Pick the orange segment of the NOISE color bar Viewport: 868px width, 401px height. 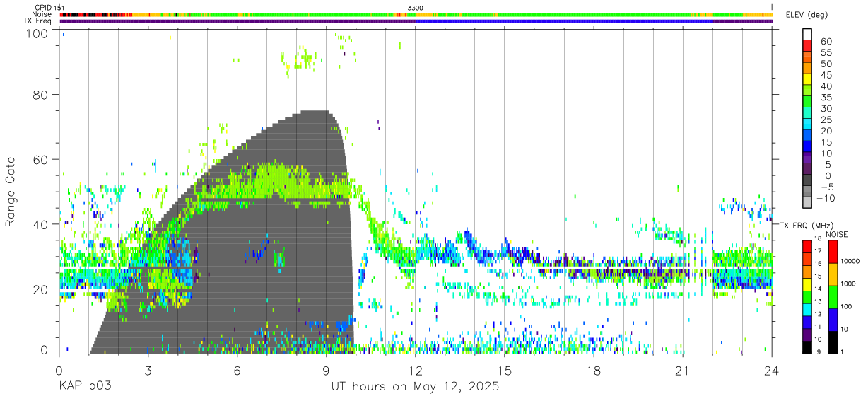[x=833, y=274]
